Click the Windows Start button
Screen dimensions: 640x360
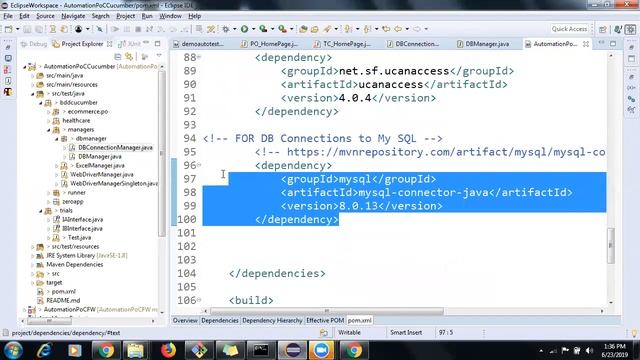(13, 351)
